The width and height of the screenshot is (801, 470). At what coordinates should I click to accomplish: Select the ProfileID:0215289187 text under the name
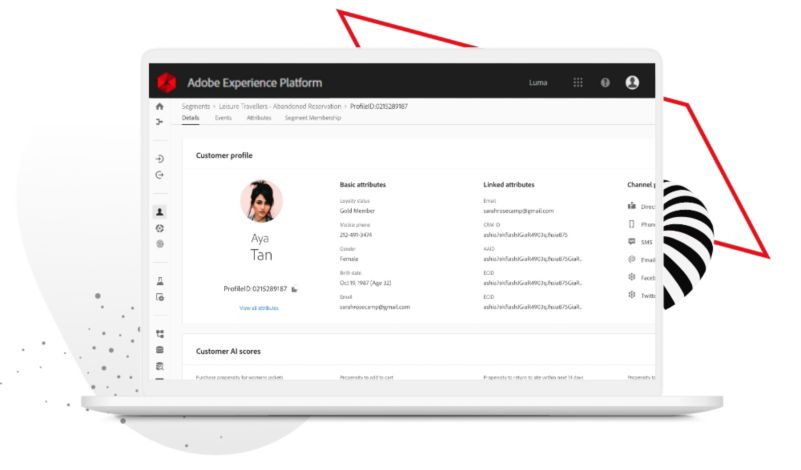tap(255, 289)
